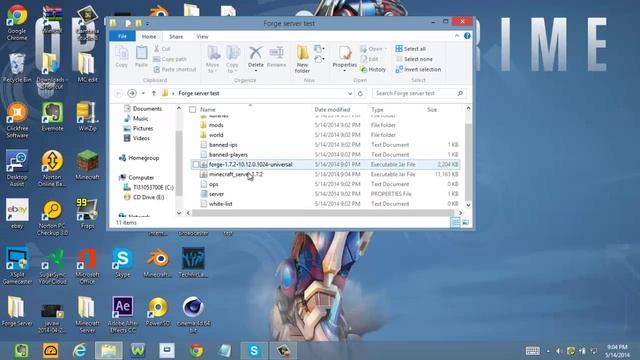
Task: Switch to details view button
Action: [x=455, y=222]
